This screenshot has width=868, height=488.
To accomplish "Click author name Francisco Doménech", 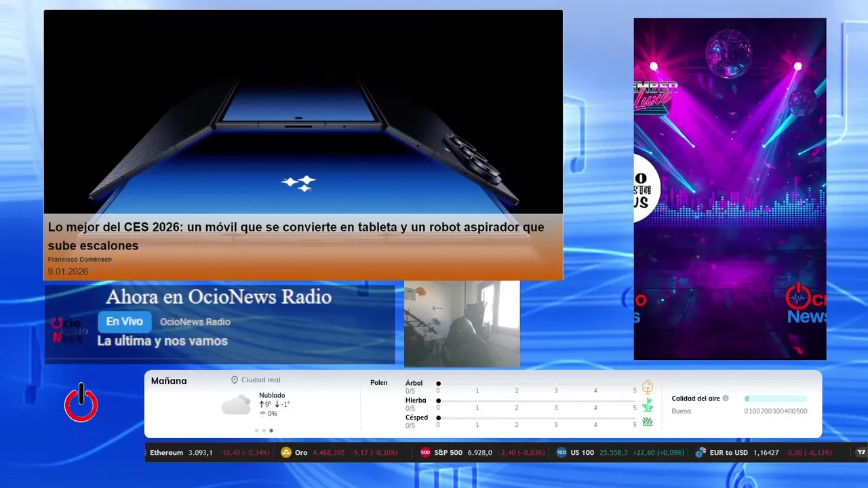I will 80,260.
